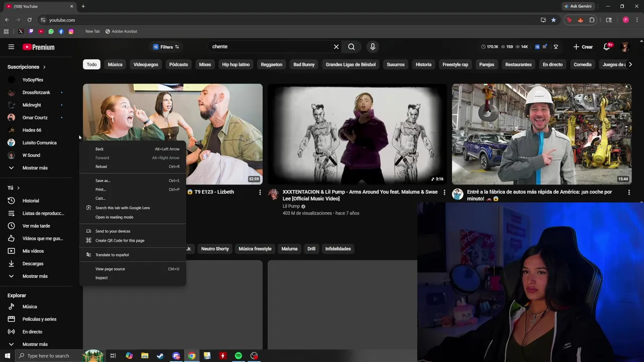Open the WhatsApp bookmark icon
644x362 pixels.
[51, 31]
